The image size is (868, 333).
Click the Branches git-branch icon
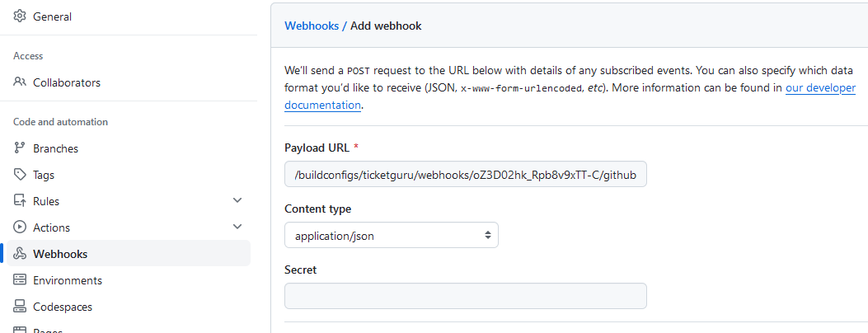pos(20,148)
